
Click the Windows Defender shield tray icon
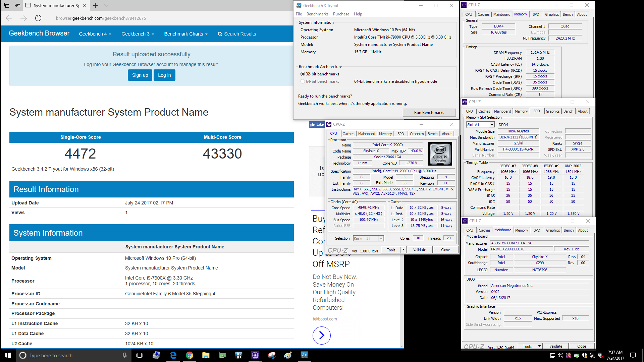(x=585, y=355)
